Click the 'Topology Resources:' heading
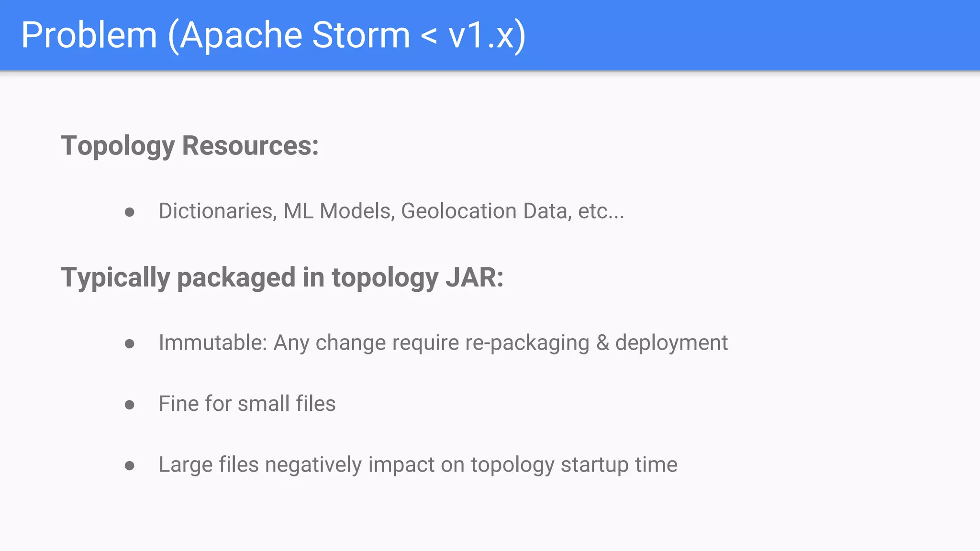The image size is (980, 551). pos(189,145)
